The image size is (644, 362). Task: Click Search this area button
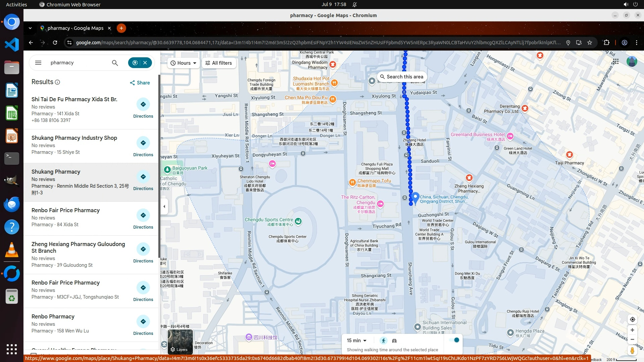tap(402, 77)
